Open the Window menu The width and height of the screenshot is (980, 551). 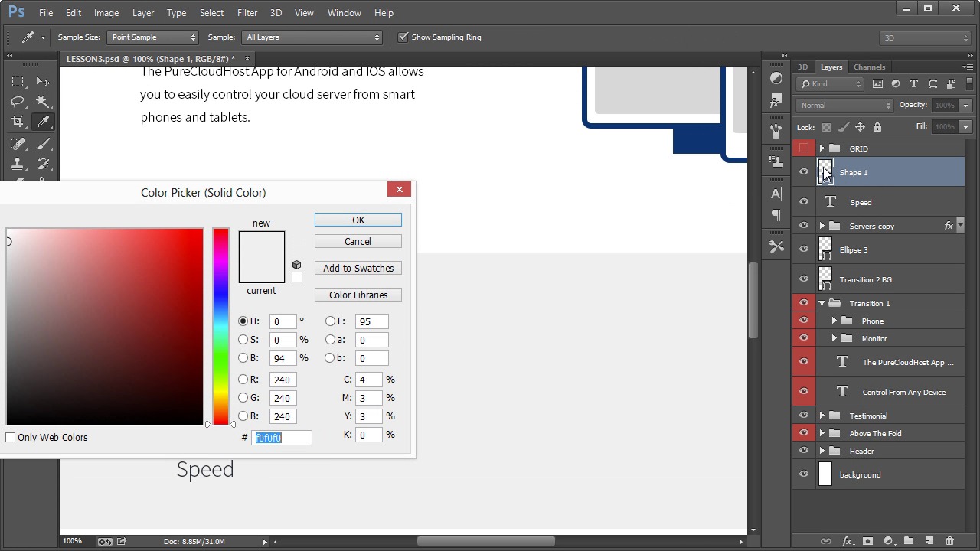click(x=345, y=13)
